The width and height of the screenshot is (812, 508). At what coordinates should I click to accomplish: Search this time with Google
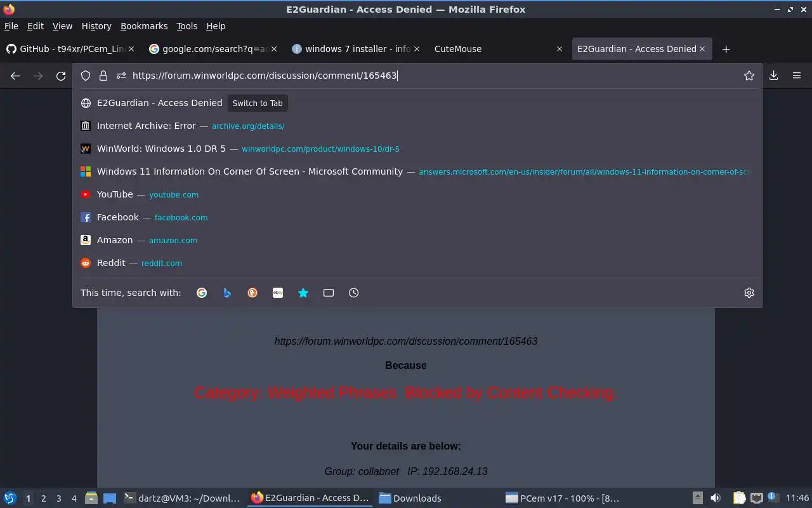pos(202,293)
